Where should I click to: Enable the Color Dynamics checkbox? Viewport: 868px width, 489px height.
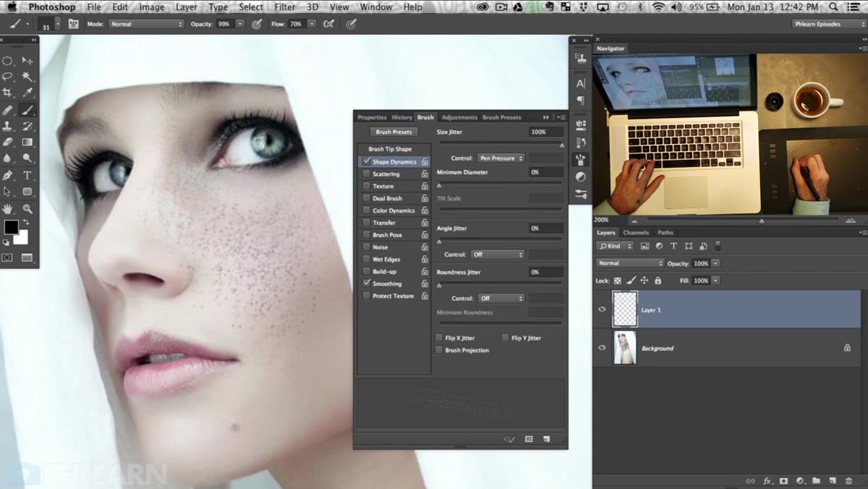pos(367,211)
